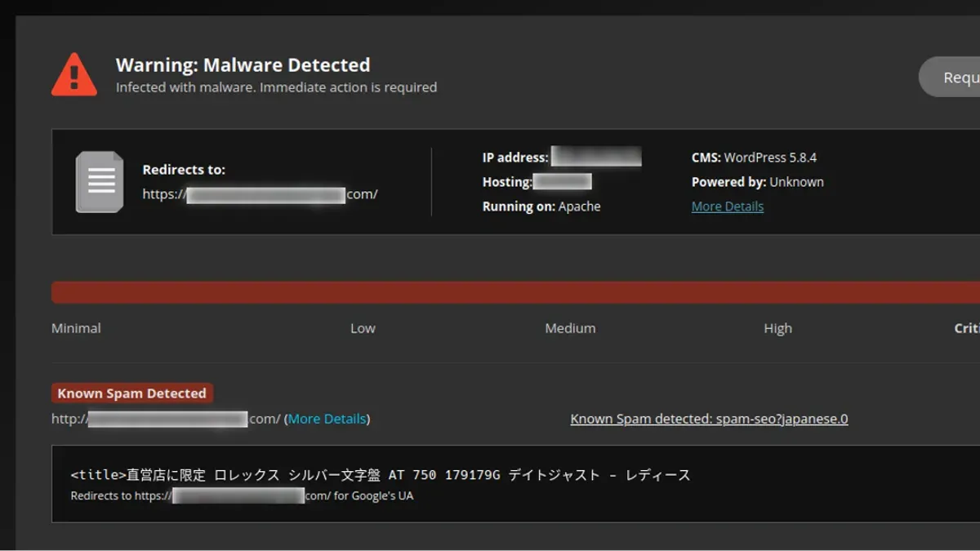The height and width of the screenshot is (551, 980).
Task: Open Known Spam detected: spam-seo?japanese.0 link
Action: pyautogui.click(x=709, y=419)
